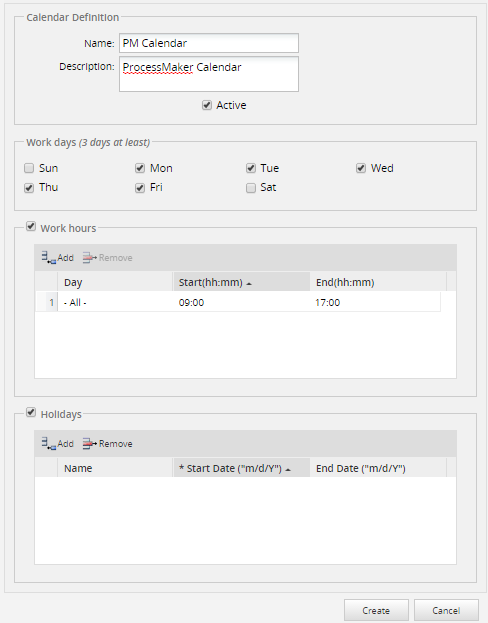Click the Cancel button

click(x=446, y=610)
